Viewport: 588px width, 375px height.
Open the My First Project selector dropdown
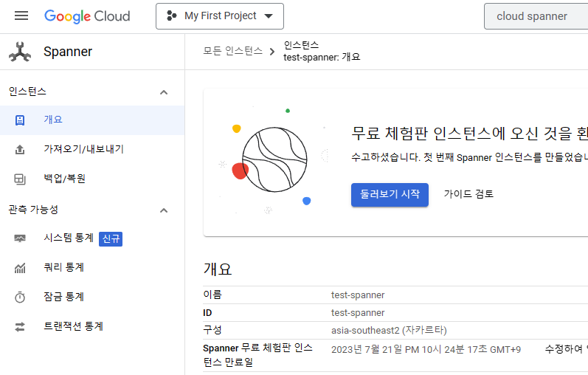(x=220, y=16)
